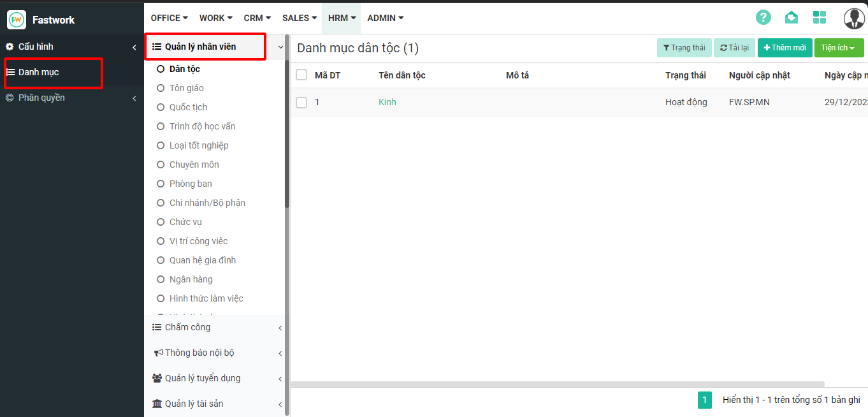Open the mail envelope icon in header

pyautogui.click(x=791, y=17)
